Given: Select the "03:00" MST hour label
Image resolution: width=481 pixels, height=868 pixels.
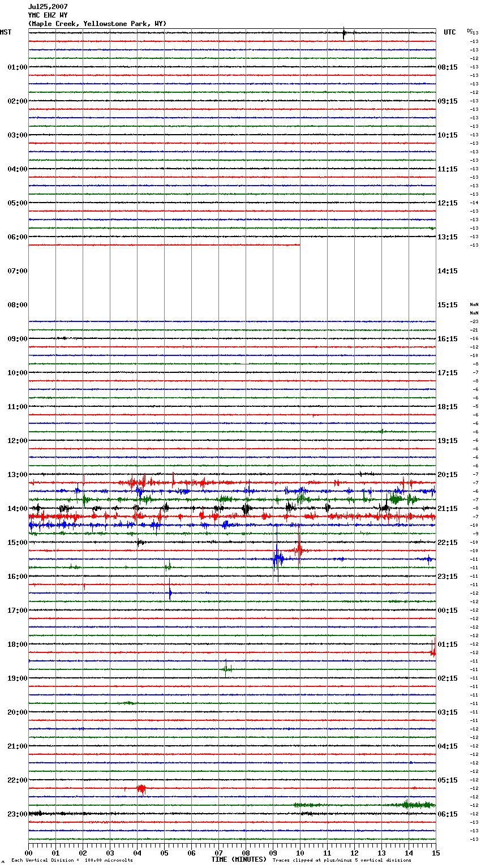Looking at the screenshot, I should pyautogui.click(x=18, y=135).
